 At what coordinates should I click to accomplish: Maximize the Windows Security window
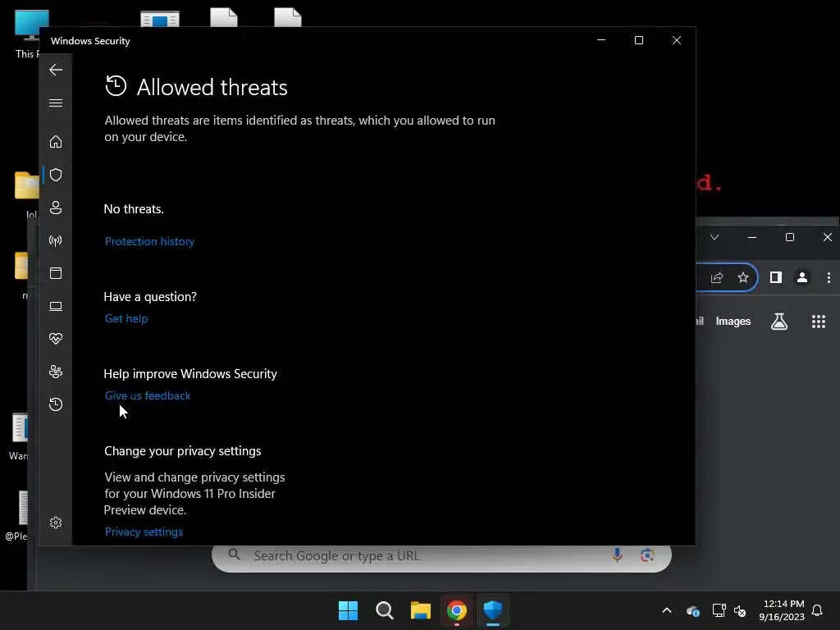(638, 40)
